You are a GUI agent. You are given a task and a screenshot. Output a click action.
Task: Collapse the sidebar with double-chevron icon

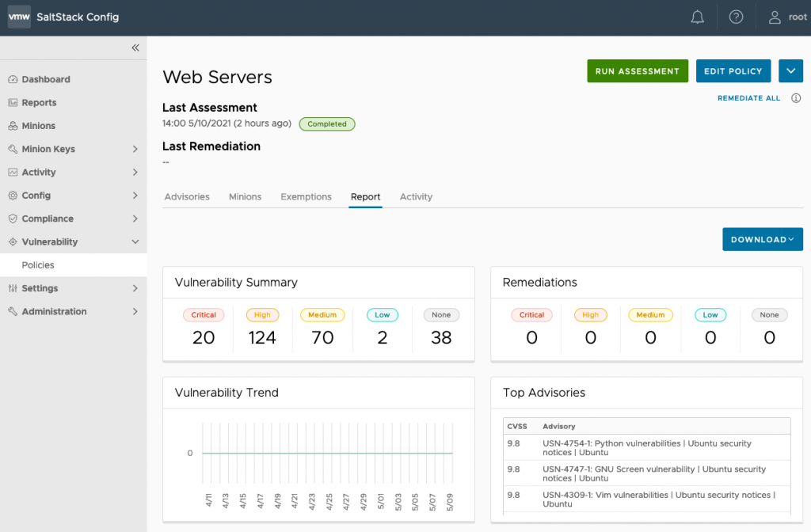coord(135,47)
